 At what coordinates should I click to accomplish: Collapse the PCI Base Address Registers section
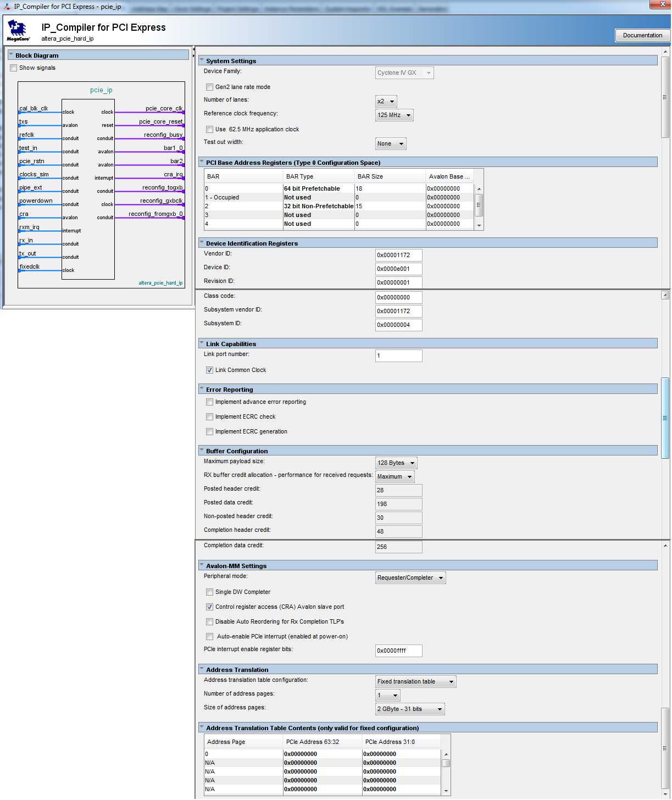202,162
